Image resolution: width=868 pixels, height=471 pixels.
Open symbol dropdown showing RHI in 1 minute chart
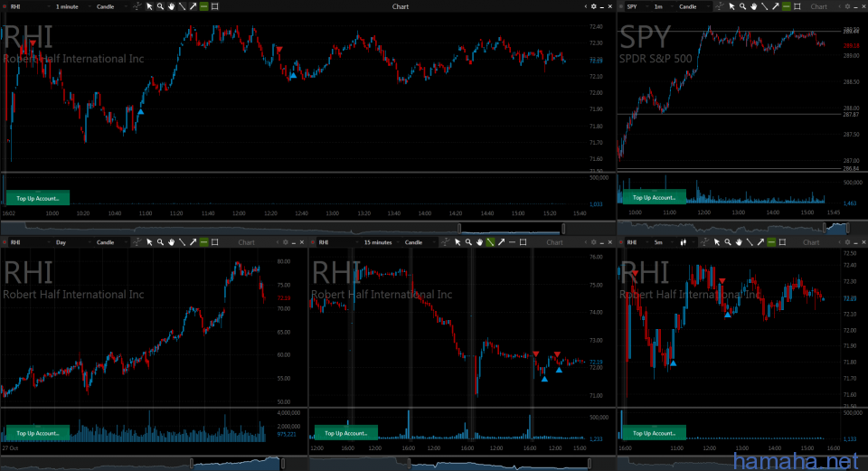click(x=28, y=6)
